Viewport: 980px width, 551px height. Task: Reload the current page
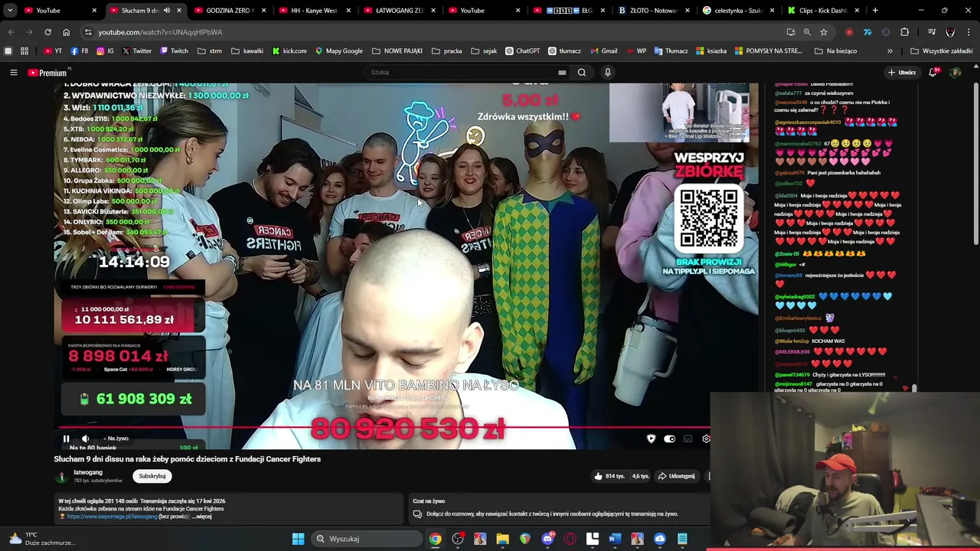(47, 32)
